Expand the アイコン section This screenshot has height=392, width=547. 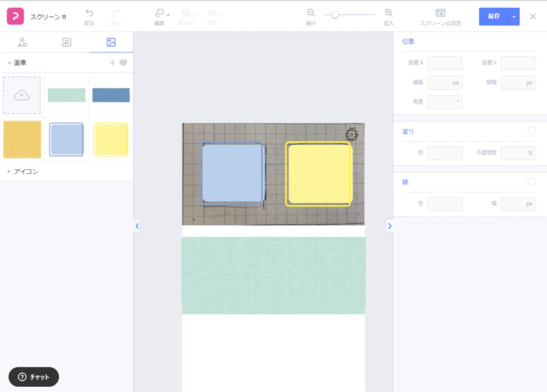click(x=9, y=172)
